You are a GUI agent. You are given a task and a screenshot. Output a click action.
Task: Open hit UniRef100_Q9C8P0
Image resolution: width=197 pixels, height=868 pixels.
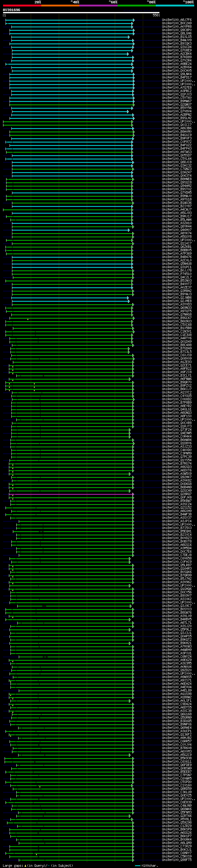177,30
